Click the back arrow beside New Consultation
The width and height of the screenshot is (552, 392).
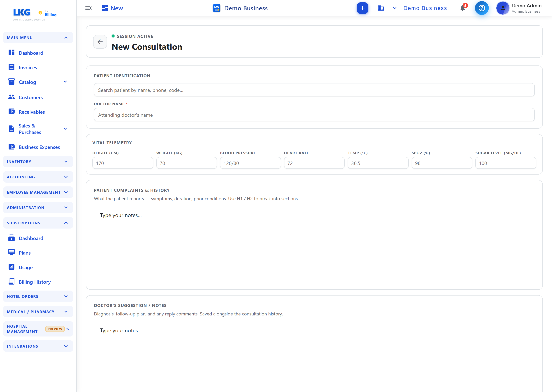click(100, 42)
